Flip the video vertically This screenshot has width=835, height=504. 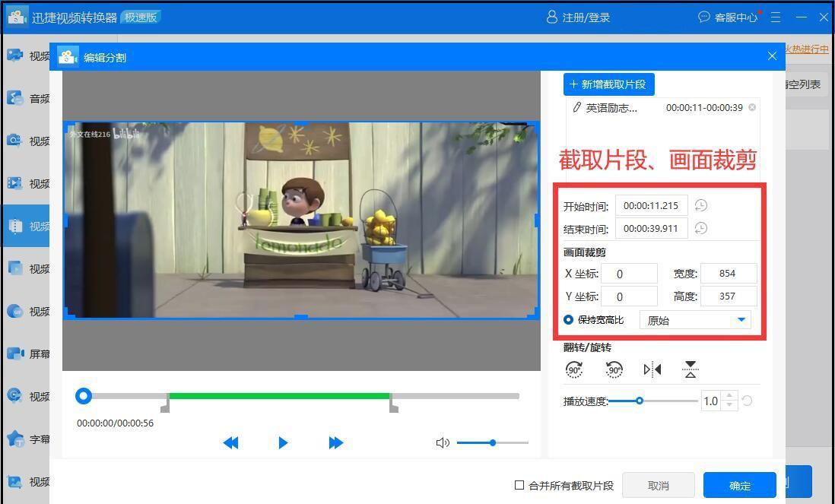tap(691, 369)
